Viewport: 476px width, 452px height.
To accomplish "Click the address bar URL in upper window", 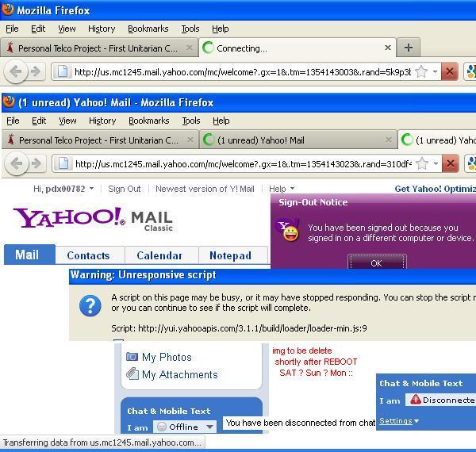I will coord(238,71).
